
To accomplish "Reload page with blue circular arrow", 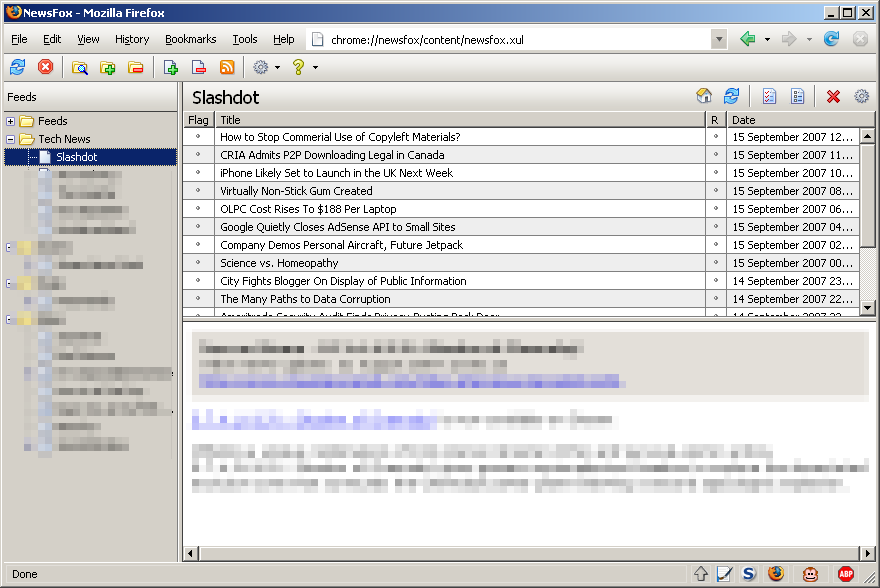I will pyautogui.click(x=831, y=39).
